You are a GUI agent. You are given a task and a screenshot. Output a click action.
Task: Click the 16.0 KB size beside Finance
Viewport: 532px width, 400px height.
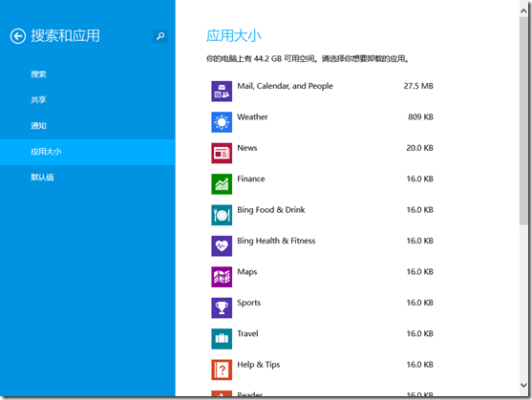point(420,179)
